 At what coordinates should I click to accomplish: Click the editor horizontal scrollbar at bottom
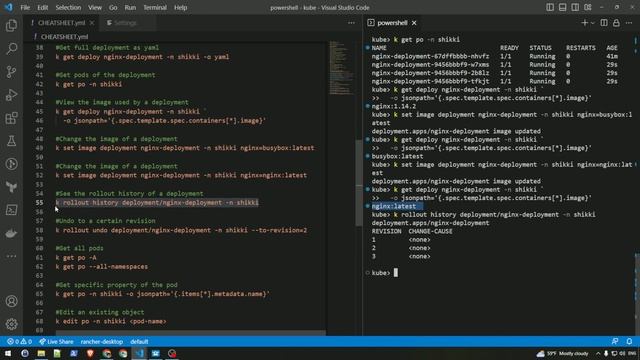191,333
